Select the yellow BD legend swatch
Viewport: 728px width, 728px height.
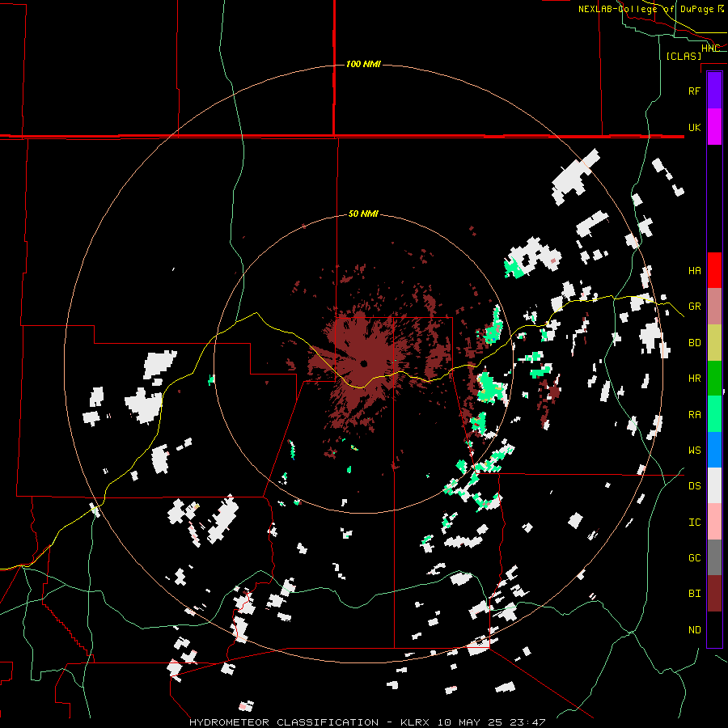tap(714, 342)
